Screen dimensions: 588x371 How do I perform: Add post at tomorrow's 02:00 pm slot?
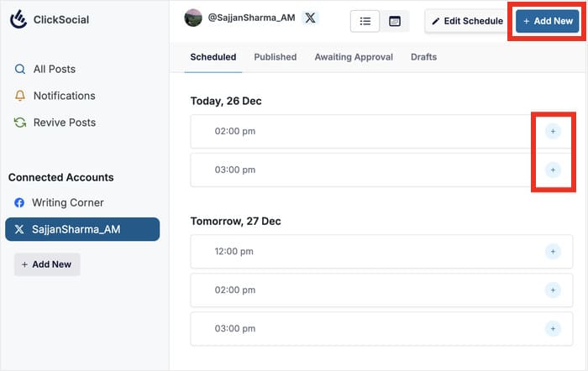[x=552, y=290]
